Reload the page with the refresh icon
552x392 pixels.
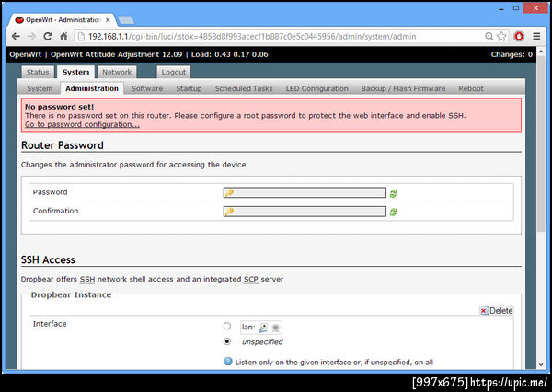(48, 36)
